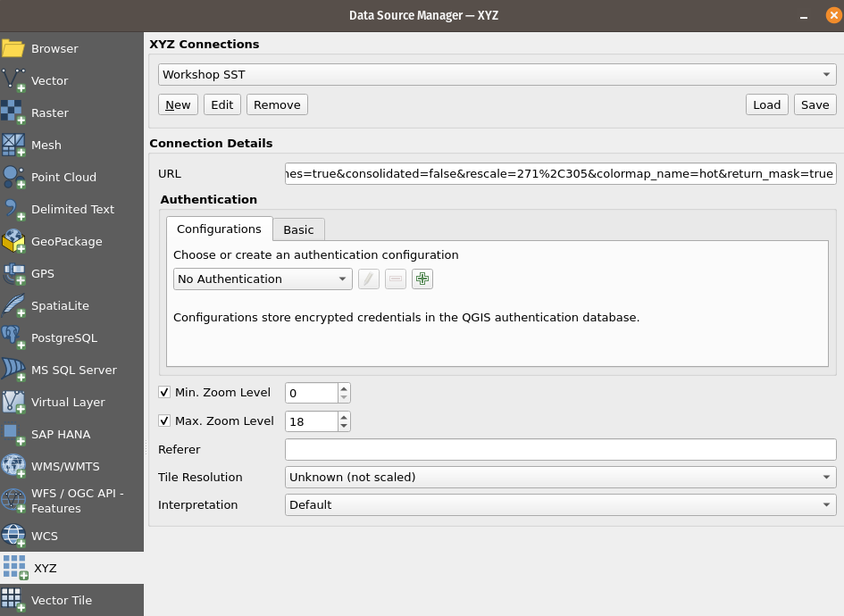Switch to the Configurations tab

219,229
